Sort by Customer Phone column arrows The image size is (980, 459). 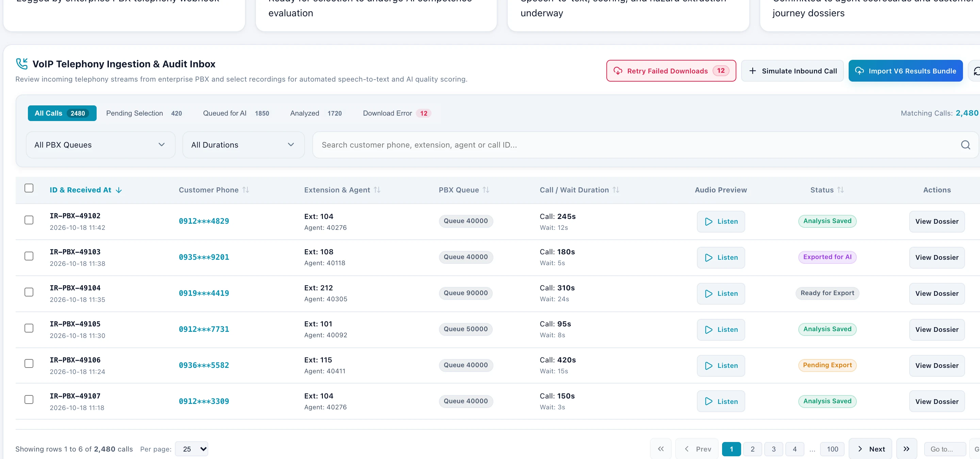(246, 190)
